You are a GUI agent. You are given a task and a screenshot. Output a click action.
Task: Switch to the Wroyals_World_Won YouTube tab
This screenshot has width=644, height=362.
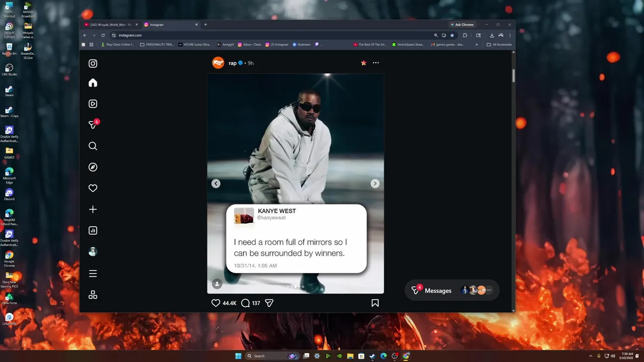click(111, 25)
